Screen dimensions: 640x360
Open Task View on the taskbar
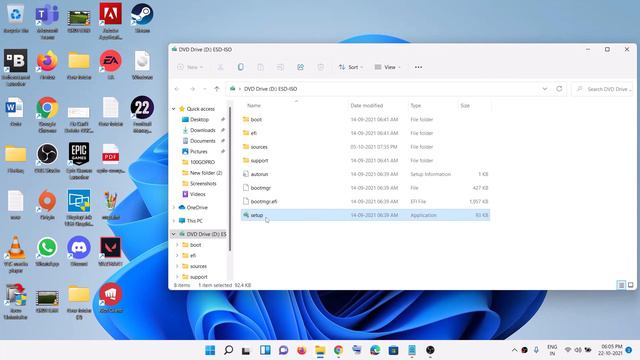tap(246, 350)
